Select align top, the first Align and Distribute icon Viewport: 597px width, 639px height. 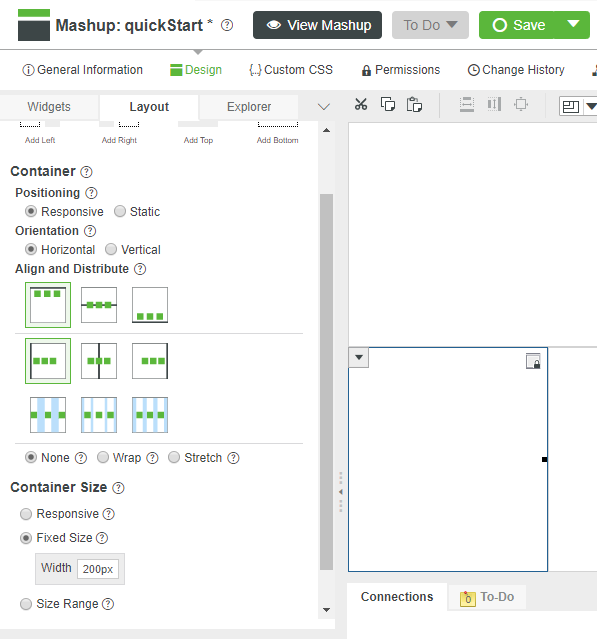tap(48, 305)
